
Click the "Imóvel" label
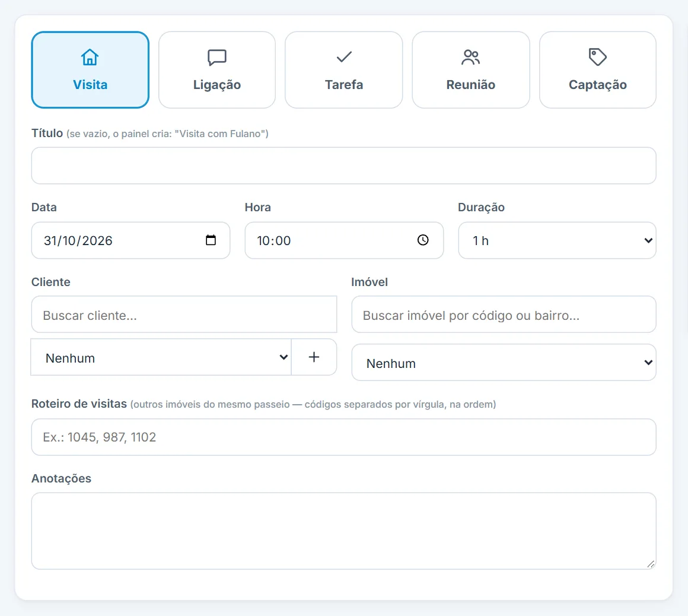tap(370, 282)
